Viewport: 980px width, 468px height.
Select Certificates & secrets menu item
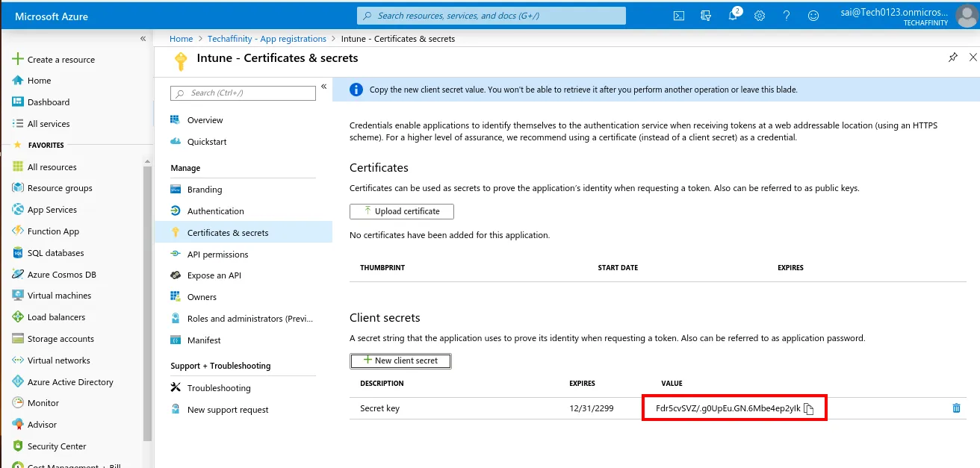[244, 233]
